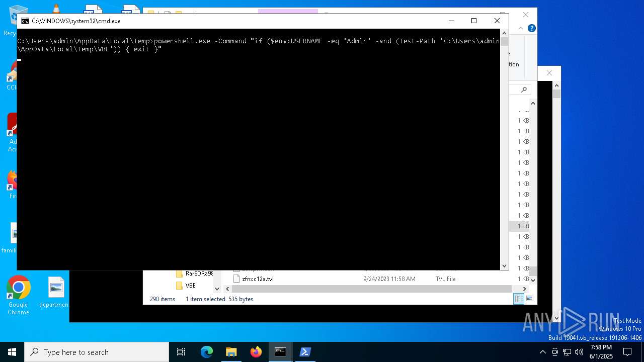Click Explorer navigation pane scroll-down arrow
Image resolution: width=644 pixels, height=362 pixels.
pos(217,289)
